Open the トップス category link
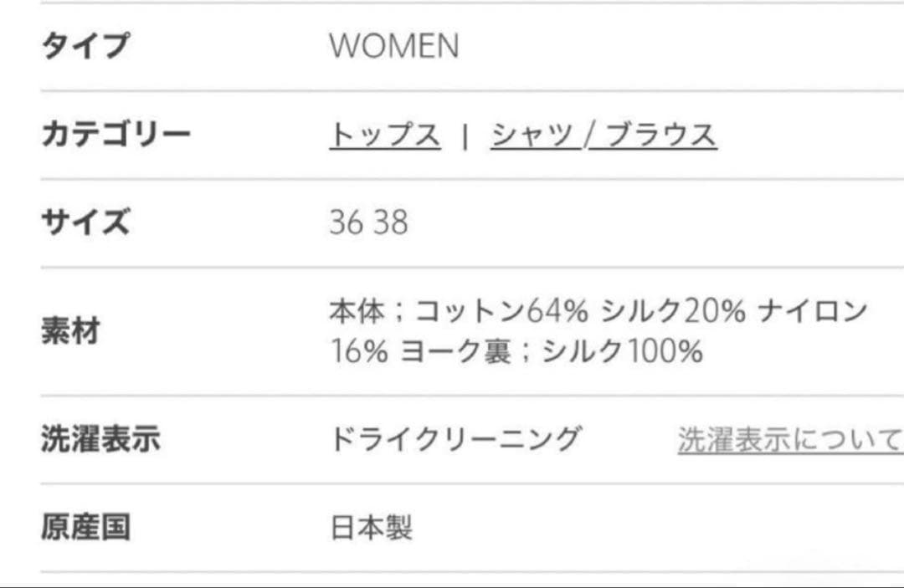Viewport: 904px width, 588px height. coord(385,135)
